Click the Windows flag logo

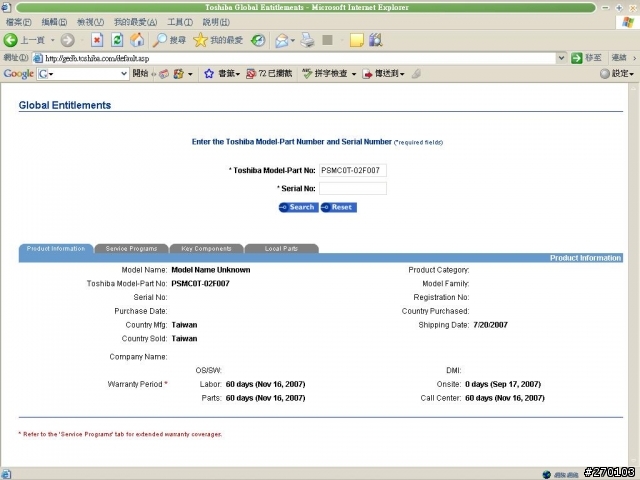pos(628,22)
